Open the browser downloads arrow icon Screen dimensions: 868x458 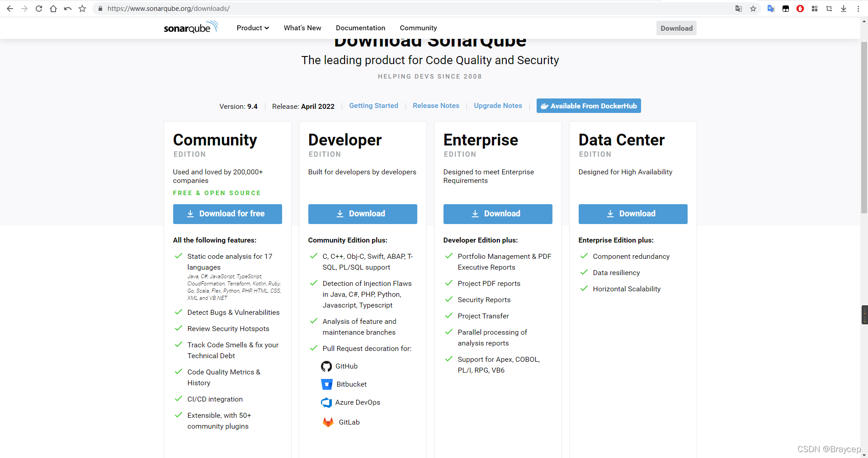pos(844,9)
